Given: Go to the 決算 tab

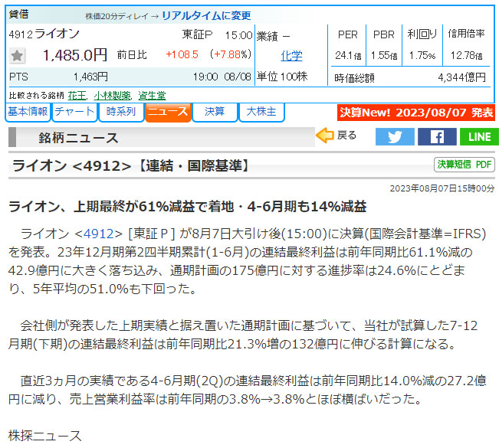Looking at the screenshot, I should pyautogui.click(x=214, y=112).
